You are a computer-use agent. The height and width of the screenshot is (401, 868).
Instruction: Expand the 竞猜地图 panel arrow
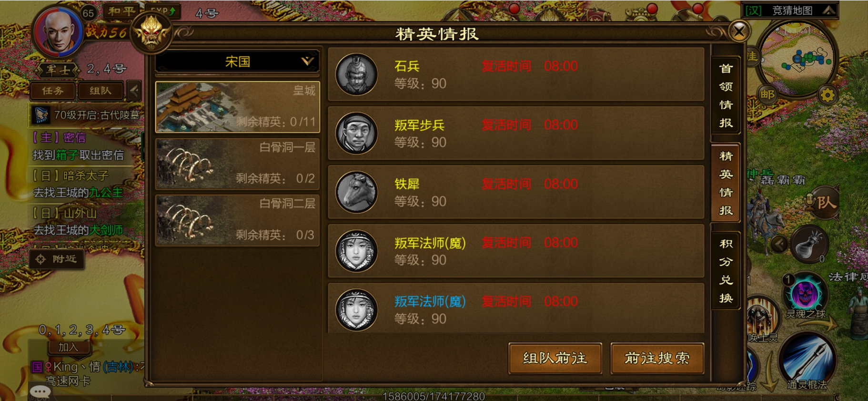(x=829, y=10)
